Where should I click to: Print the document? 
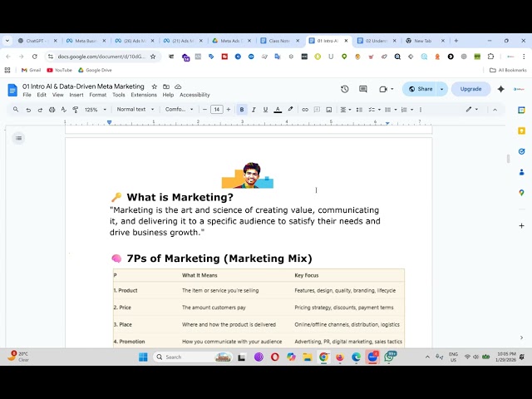52,110
